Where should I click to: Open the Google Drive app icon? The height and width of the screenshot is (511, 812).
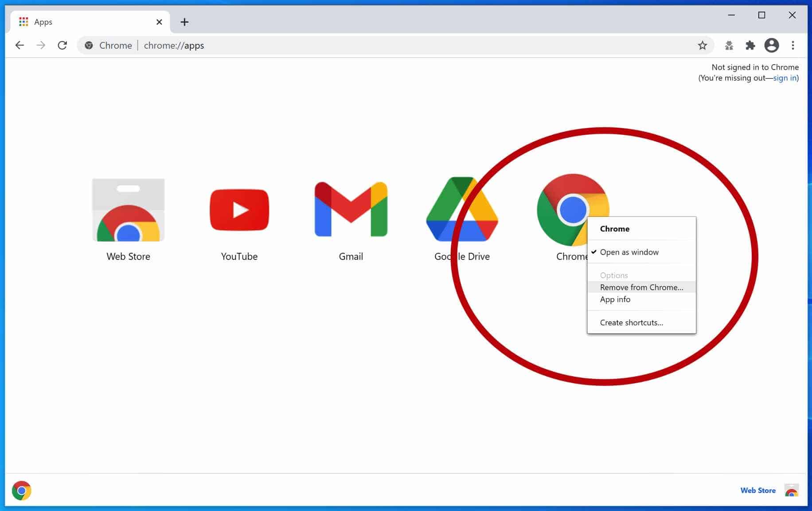click(x=462, y=209)
